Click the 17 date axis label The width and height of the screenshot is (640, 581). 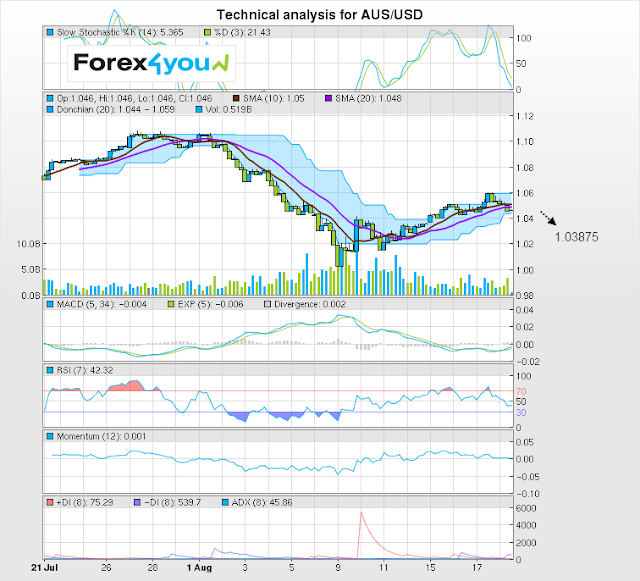click(477, 568)
